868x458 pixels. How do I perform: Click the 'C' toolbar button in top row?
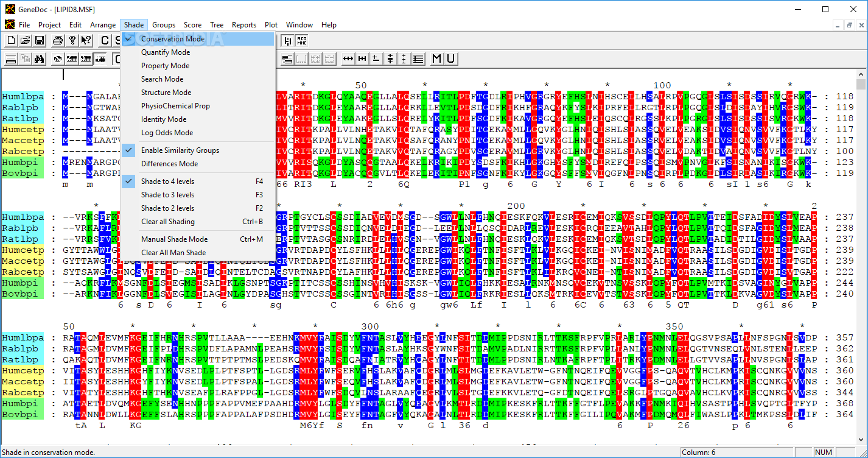[x=105, y=41]
